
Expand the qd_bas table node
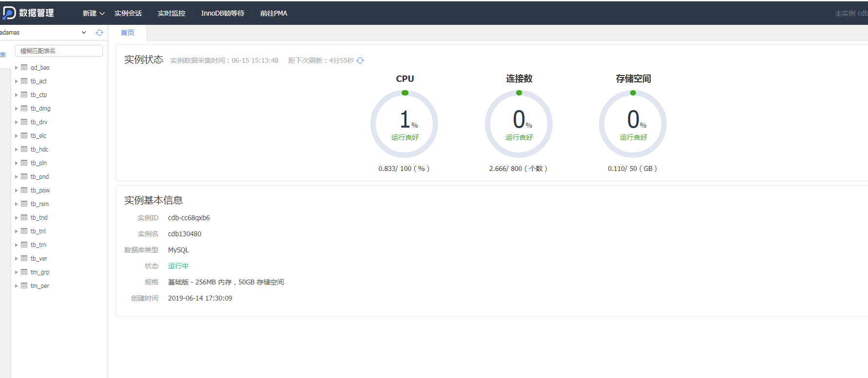pyautogui.click(x=16, y=68)
